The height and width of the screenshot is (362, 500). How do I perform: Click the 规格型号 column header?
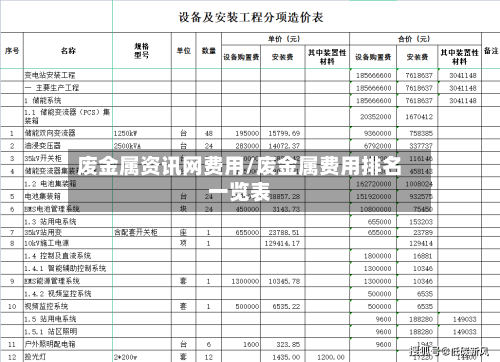click(x=142, y=51)
